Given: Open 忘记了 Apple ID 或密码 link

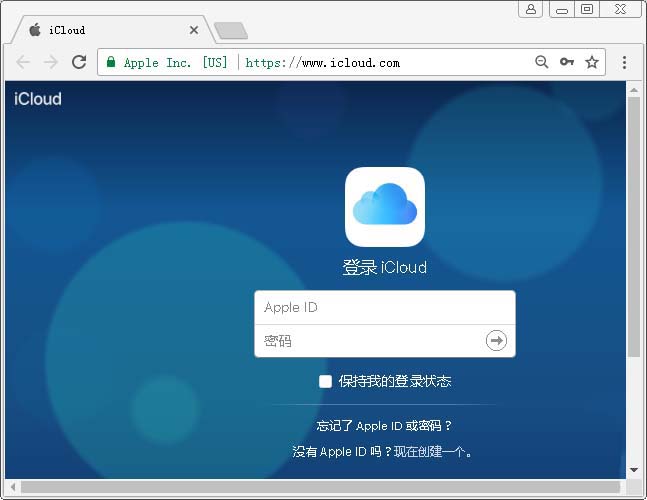Looking at the screenshot, I should click(384, 426).
